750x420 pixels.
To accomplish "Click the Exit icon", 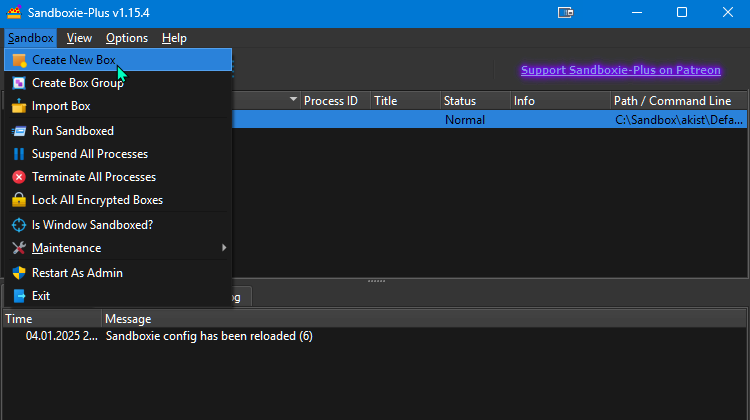I will point(19,296).
